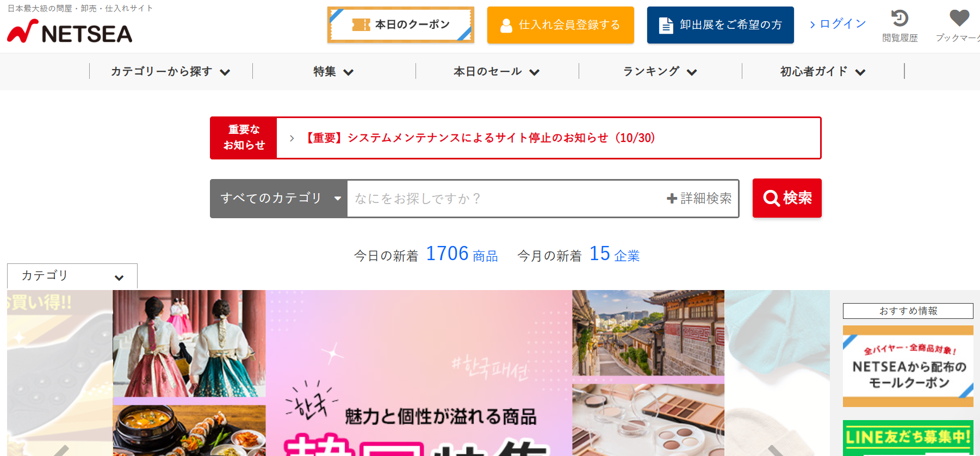The width and height of the screenshot is (980, 456).
Task: Open browsing history clock icon
Action: click(900, 18)
